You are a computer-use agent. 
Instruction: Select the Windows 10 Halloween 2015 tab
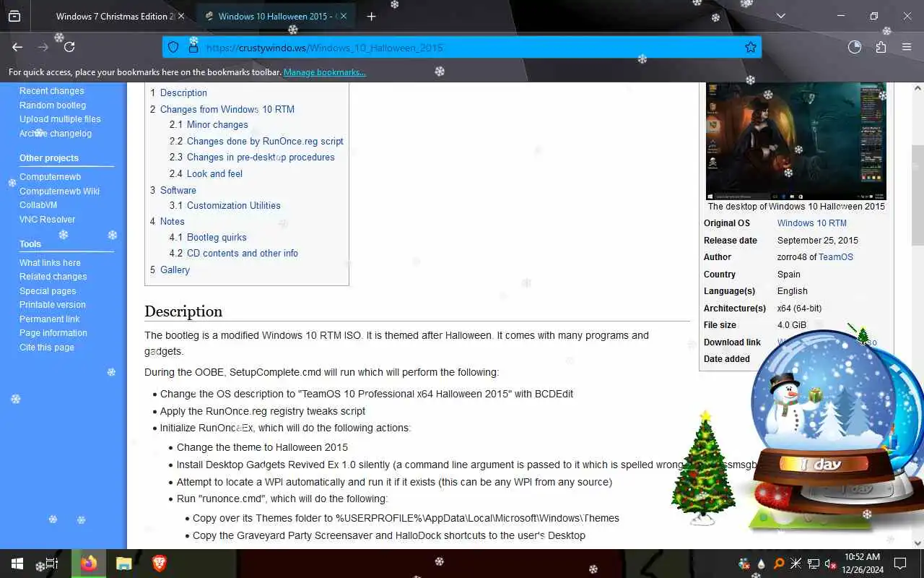(275, 16)
